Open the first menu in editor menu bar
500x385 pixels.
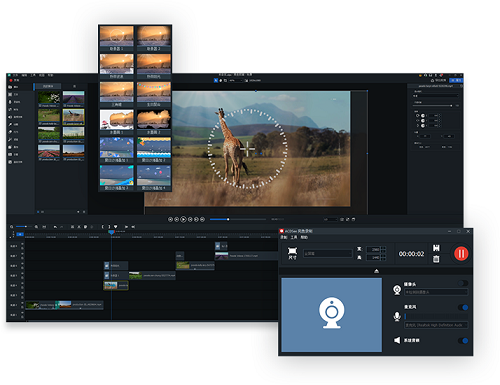pyautogui.click(x=15, y=75)
